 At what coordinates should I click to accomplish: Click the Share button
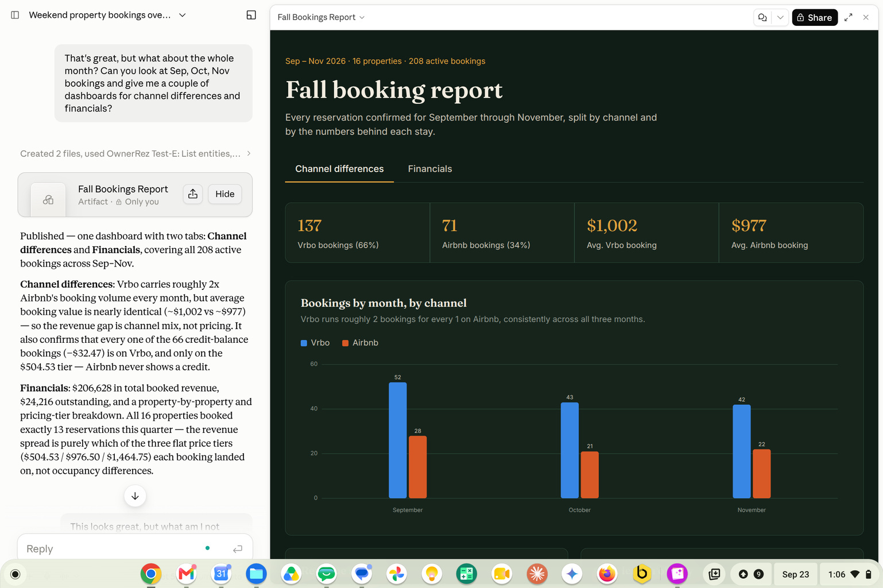(815, 17)
